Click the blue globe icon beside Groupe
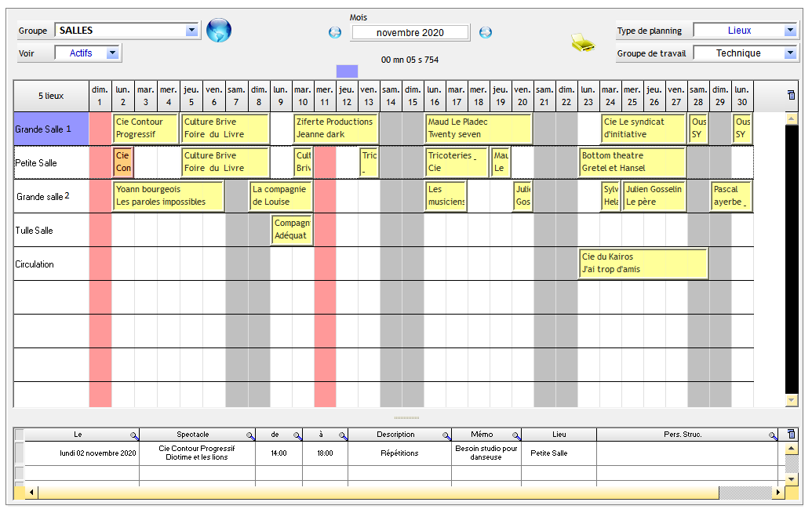This screenshot has width=812, height=513. pos(219,31)
